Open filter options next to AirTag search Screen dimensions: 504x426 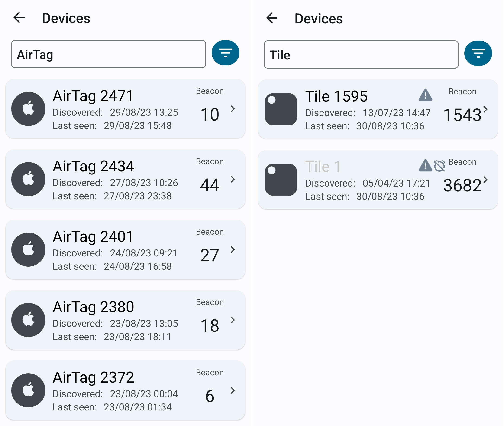coord(226,53)
